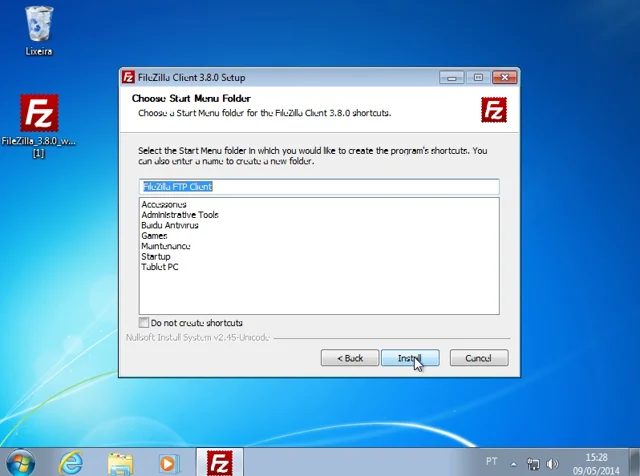The image size is (640, 476).
Task: Minimize the FileZilla setup window
Action: pos(451,77)
